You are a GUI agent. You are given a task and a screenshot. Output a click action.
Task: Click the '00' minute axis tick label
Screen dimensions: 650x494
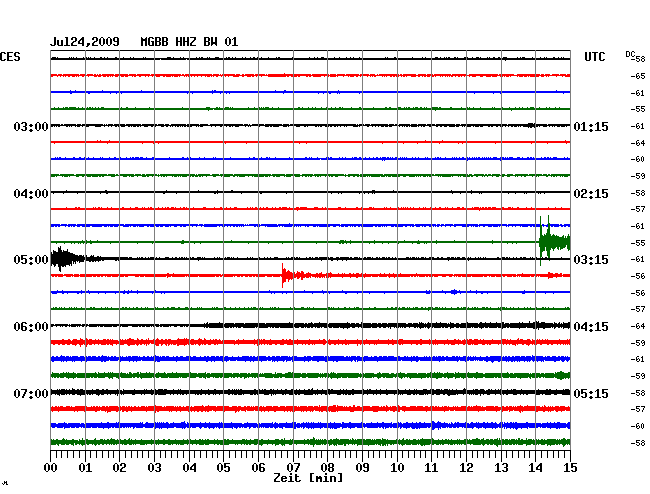[x=51, y=468]
